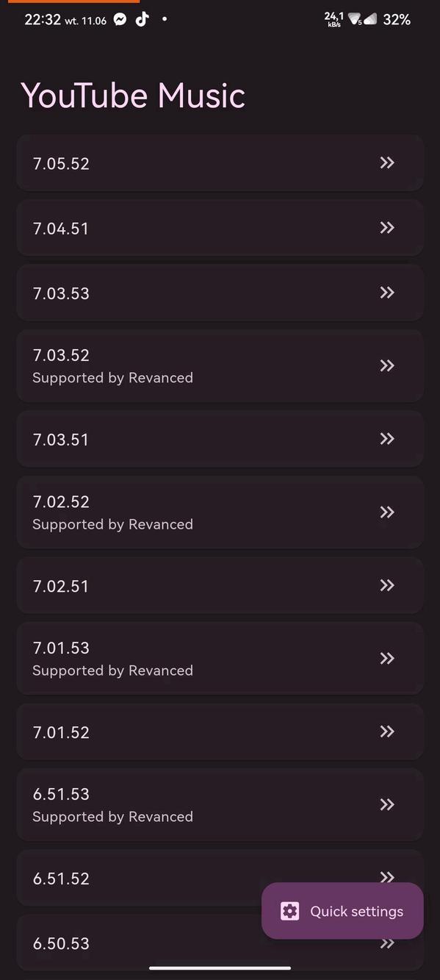Select version 6.51.53 Supported by Revanced

tap(220, 804)
